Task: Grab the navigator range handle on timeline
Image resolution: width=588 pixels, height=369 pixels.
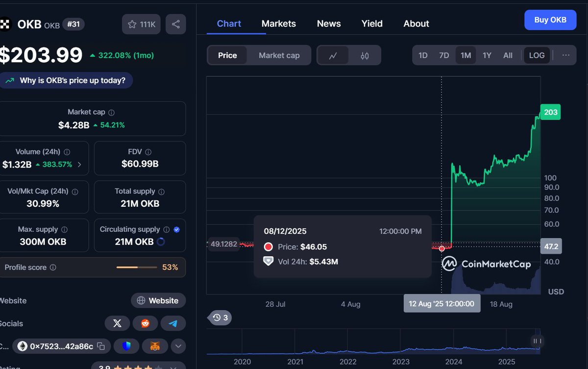Action: (537, 341)
